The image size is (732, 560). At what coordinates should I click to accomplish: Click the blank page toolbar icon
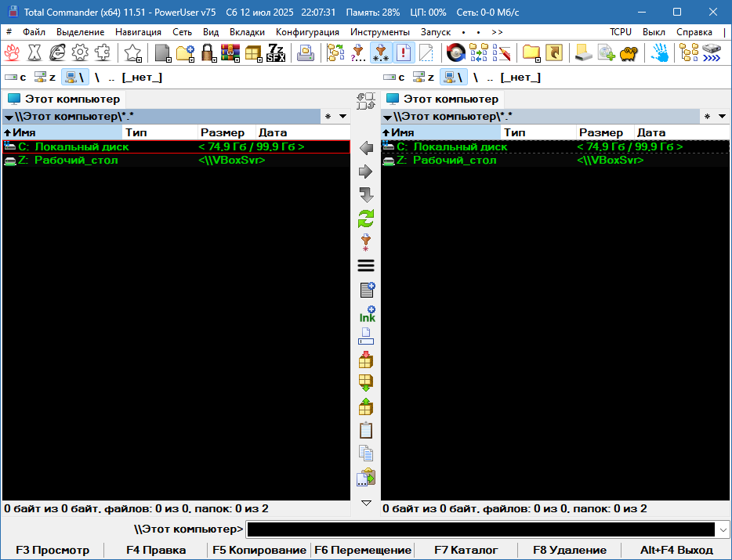426,52
